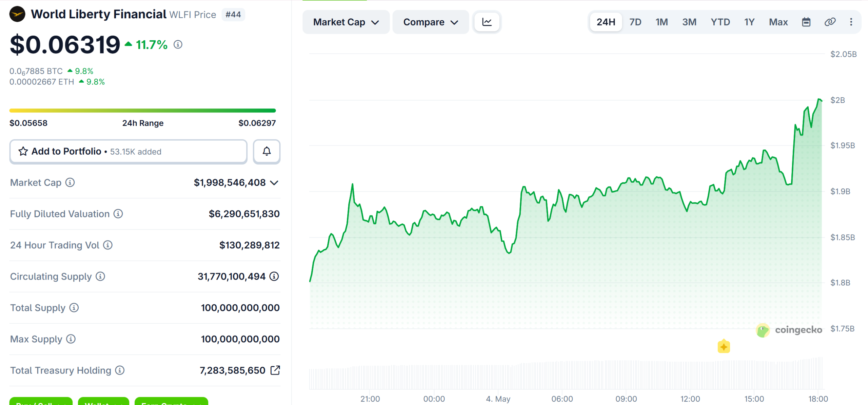Click the 4. May date label on x-axis
The image size is (868, 405).
pyautogui.click(x=498, y=399)
